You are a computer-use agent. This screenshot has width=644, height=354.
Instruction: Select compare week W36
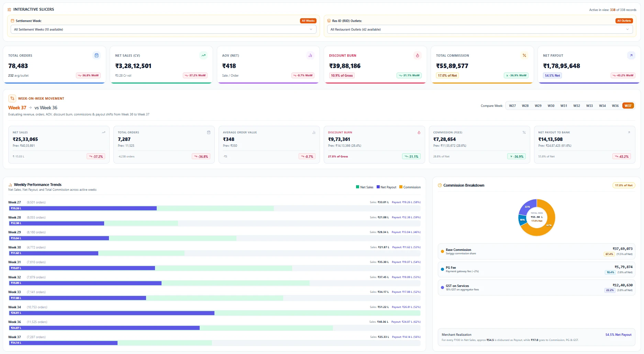pos(615,106)
